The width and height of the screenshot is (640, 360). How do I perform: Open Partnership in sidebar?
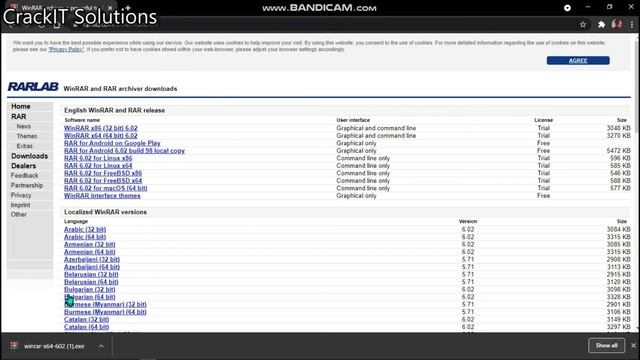[27, 185]
